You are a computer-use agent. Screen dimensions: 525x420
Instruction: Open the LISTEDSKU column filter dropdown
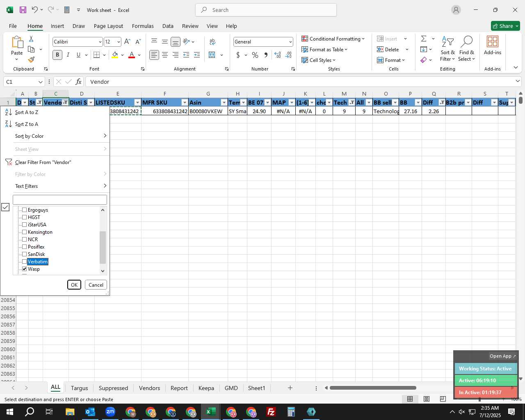(137, 103)
